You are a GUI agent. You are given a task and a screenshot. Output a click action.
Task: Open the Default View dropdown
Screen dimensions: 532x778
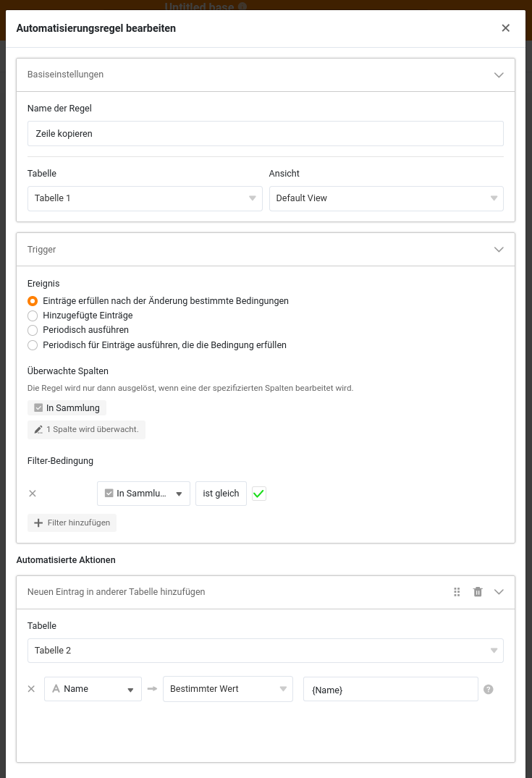386,198
